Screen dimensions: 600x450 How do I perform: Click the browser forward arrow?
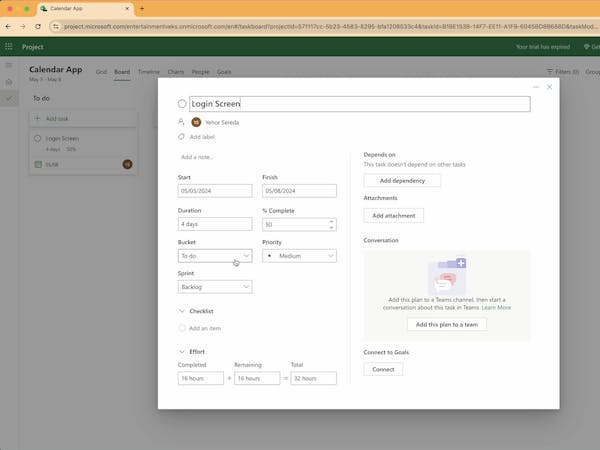click(23, 26)
